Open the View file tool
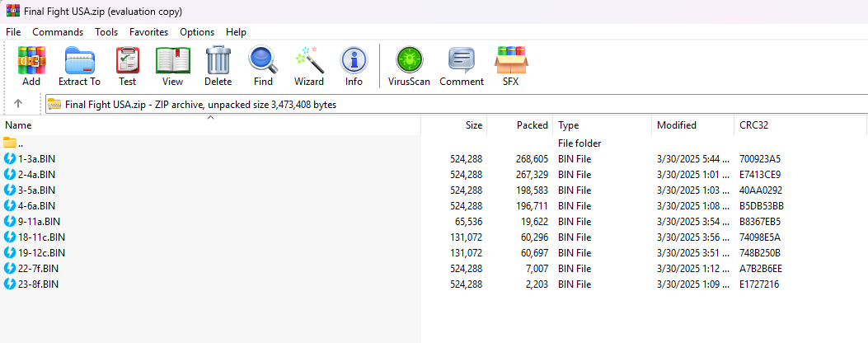868x343 pixels. point(173,67)
